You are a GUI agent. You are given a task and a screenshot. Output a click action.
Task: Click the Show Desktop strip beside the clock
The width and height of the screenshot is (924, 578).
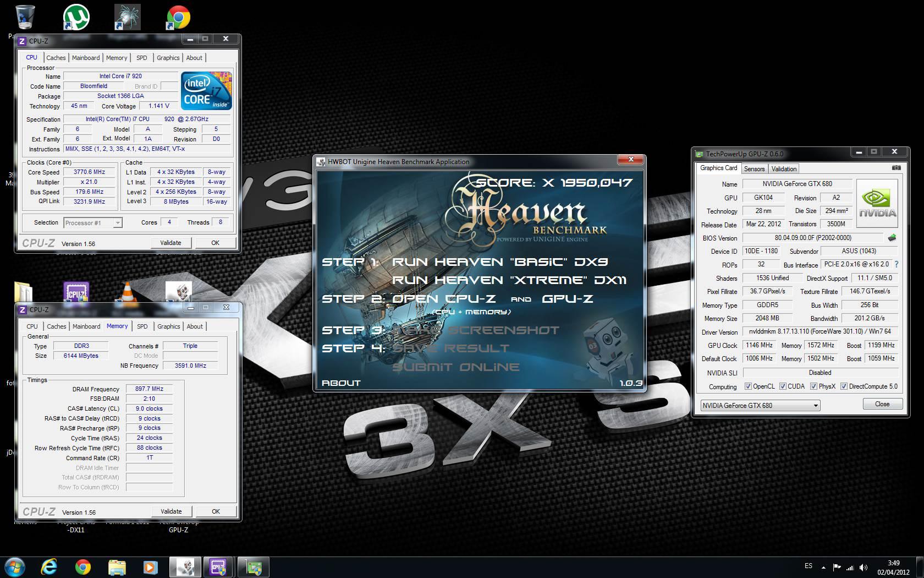click(x=920, y=567)
